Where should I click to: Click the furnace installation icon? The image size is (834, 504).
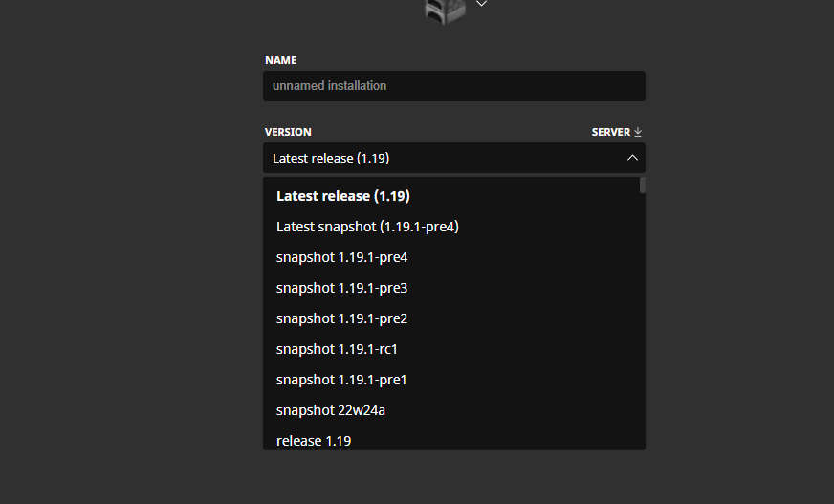(x=445, y=11)
